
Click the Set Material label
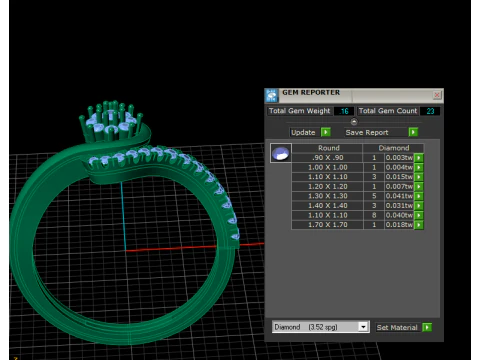pyautogui.click(x=397, y=327)
